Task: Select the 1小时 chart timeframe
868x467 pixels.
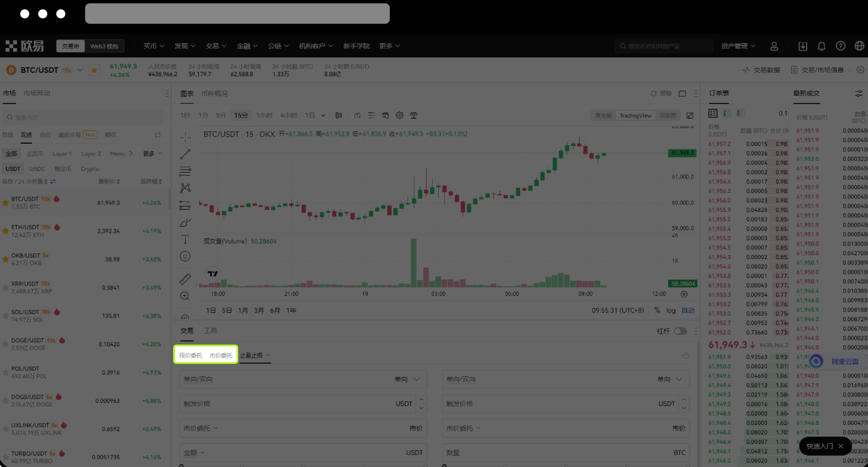Action: (x=264, y=115)
